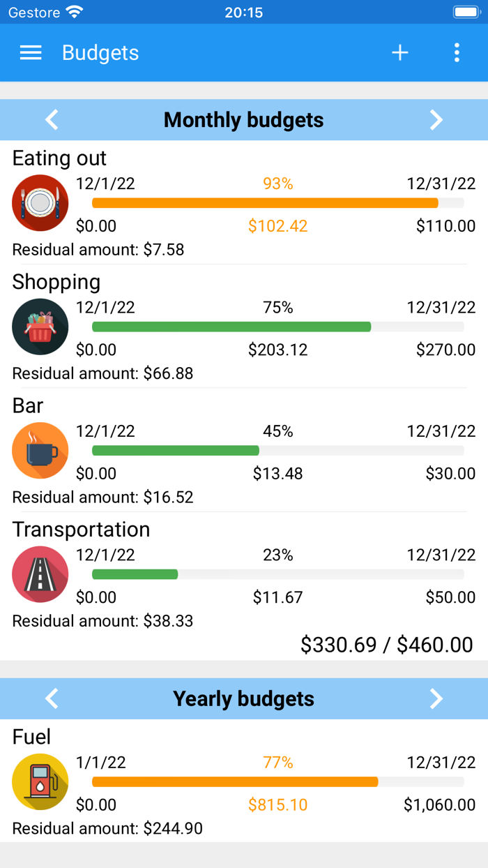Open the overflow options menu

pyautogui.click(x=457, y=52)
